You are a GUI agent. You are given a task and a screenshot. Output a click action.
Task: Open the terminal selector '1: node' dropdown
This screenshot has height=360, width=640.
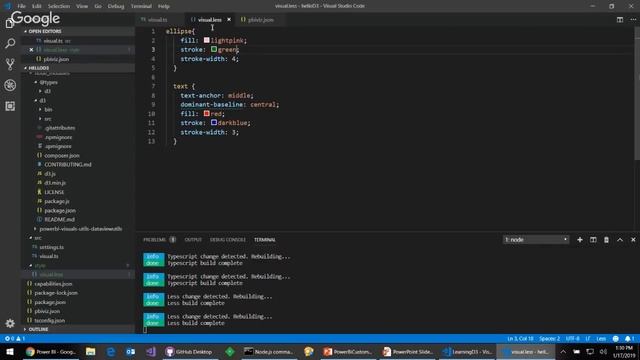(x=536, y=240)
